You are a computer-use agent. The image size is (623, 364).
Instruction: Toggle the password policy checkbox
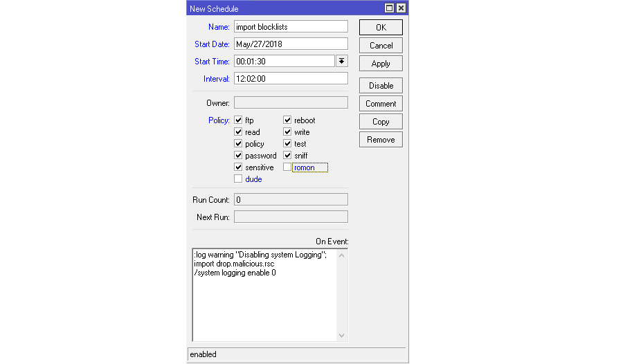(x=238, y=156)
